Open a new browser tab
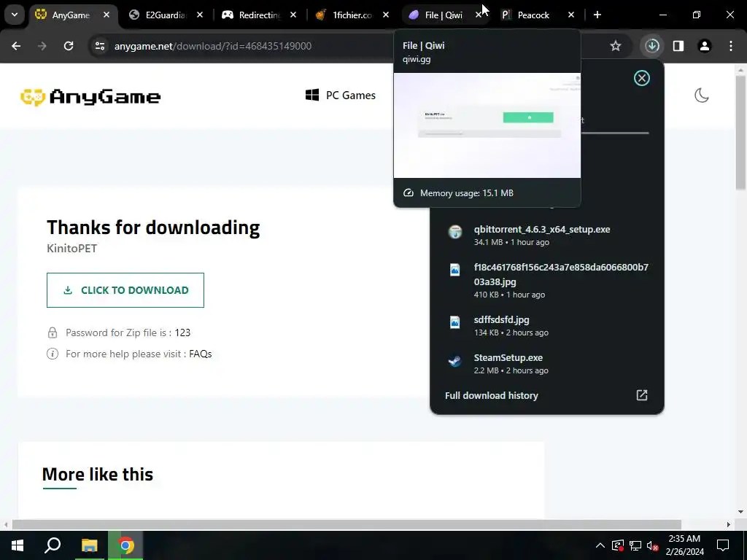The image size is (747, 560). [597, 15]
